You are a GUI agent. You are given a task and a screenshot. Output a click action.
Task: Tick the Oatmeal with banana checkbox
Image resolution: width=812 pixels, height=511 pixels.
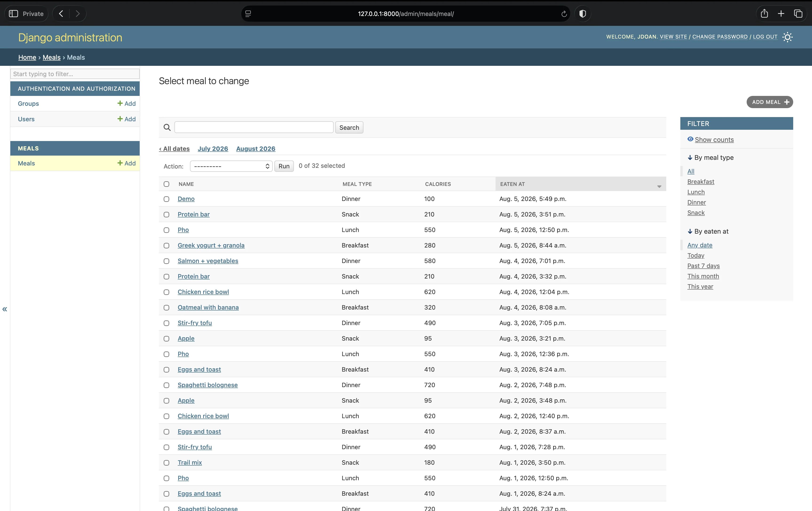click(167, 307)
